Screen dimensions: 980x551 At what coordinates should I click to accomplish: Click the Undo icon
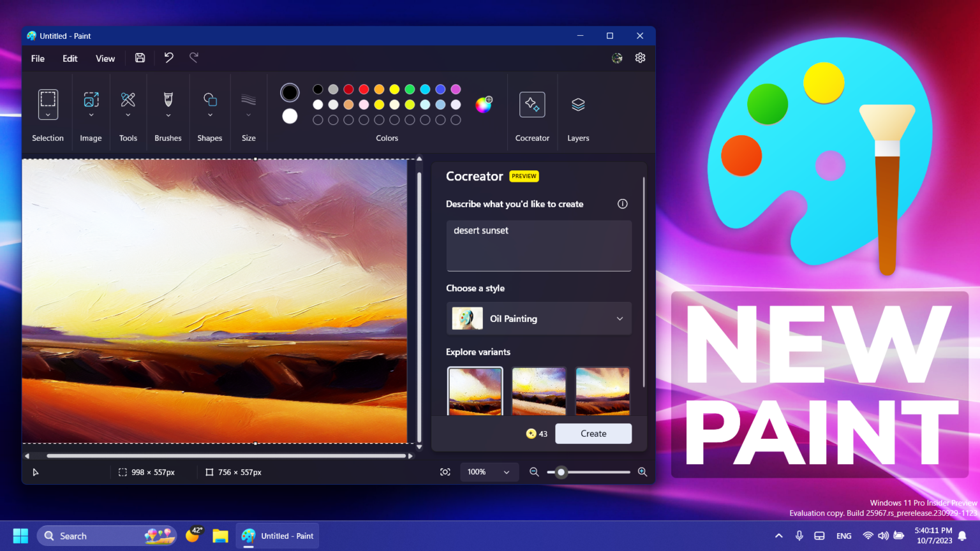168,57
